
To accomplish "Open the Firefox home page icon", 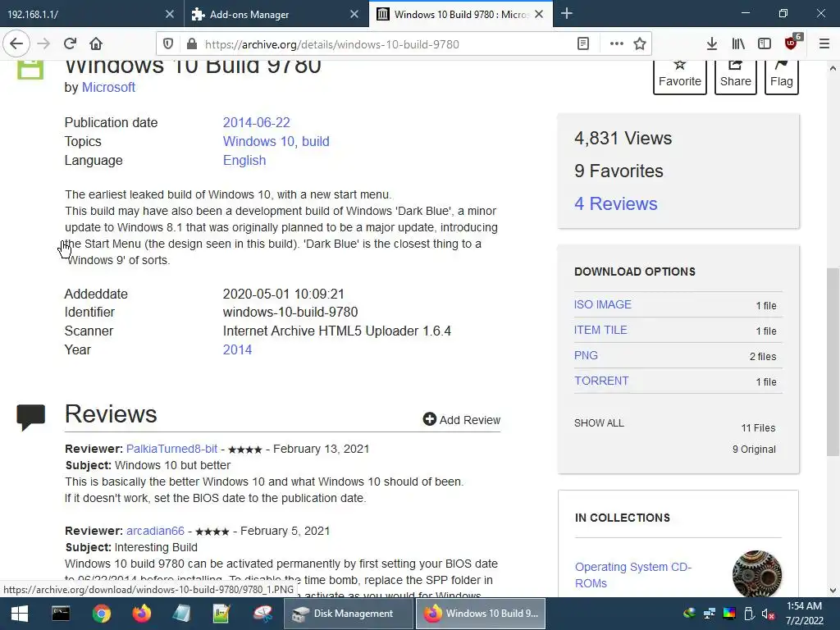I will click(x=96, y=44).
